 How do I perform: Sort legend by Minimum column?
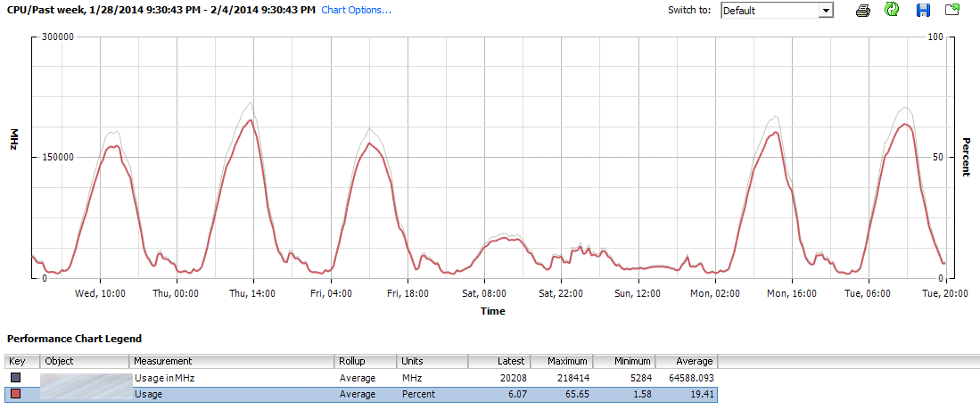pyautogui.click(x=623, y=361)
